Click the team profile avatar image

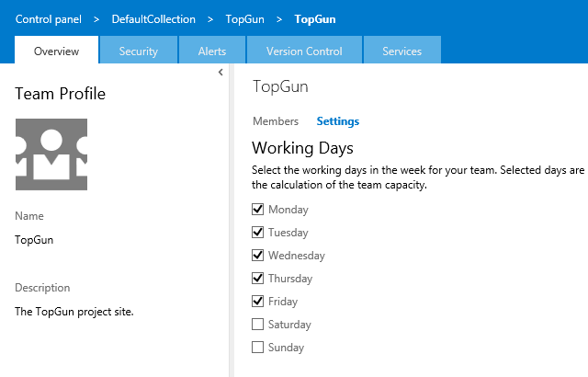tap(51, 154)
